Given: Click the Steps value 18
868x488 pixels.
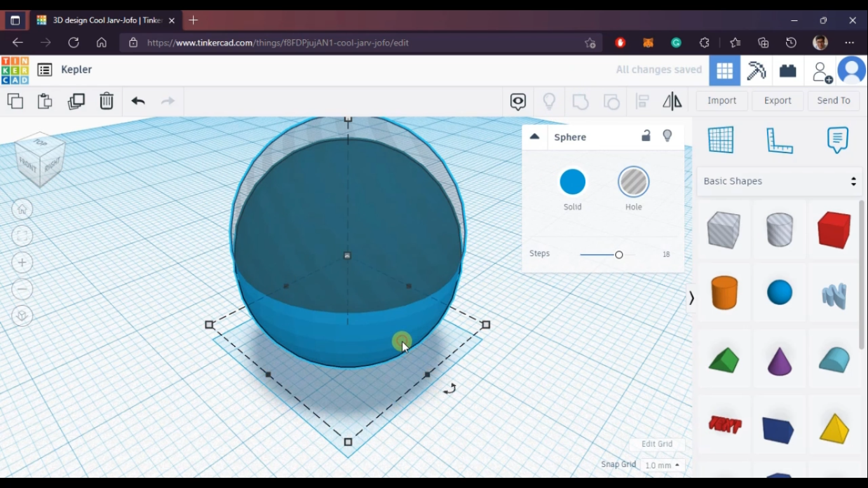Looking at the screenshot, I should point(666,254).
